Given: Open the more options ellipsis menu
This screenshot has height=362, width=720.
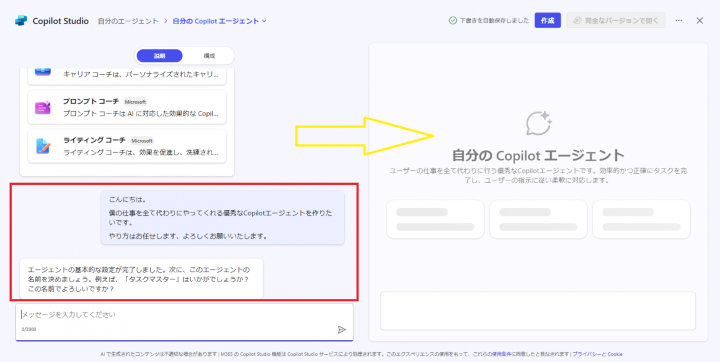Looking at the screenshot, I should tap(679, 21).
